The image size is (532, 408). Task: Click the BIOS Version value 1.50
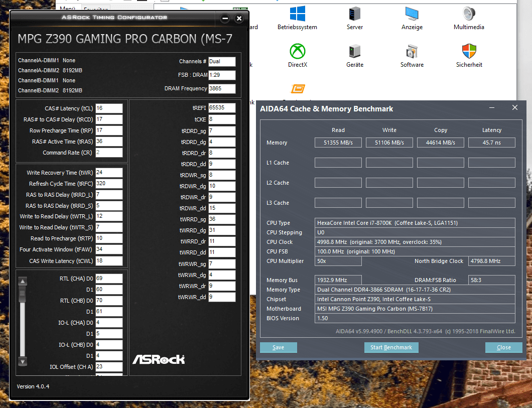coord(415,318)
